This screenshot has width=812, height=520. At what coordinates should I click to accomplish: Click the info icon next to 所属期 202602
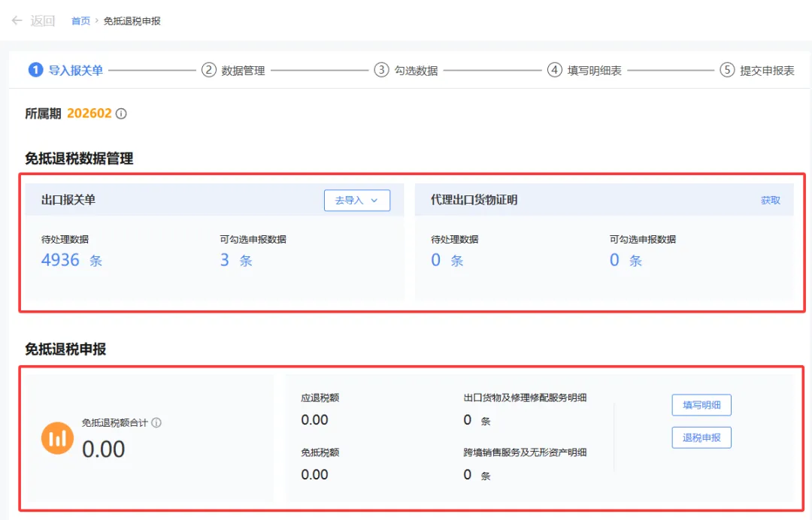(x=120, y=112)
